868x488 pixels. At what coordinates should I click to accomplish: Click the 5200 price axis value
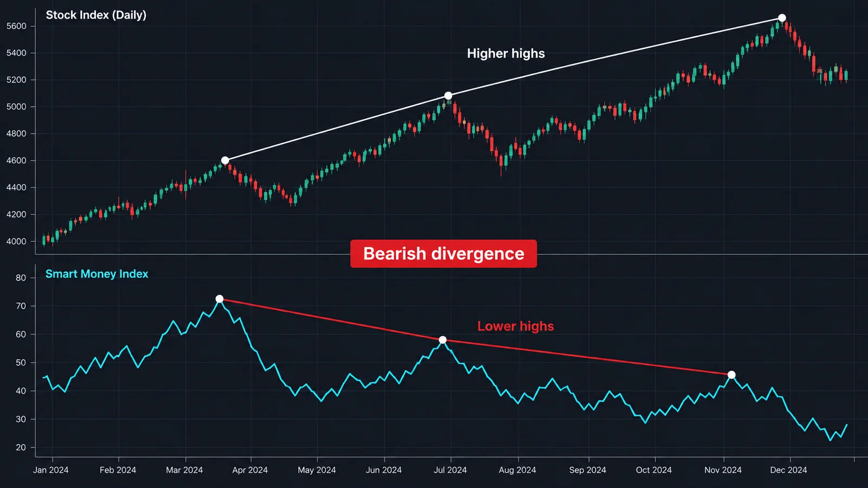coord(16,80)
